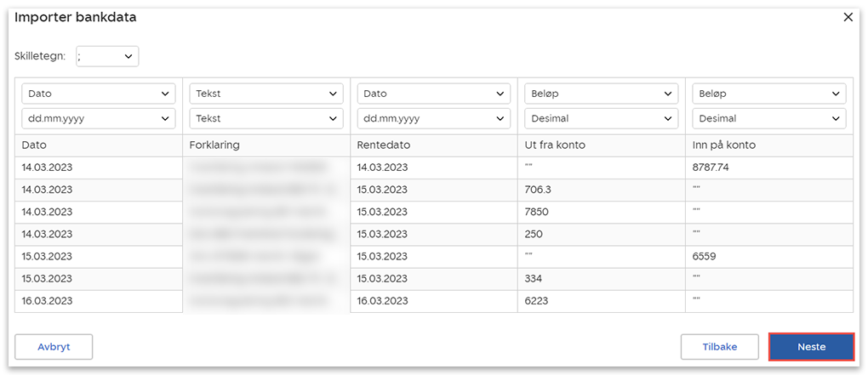Open the Dato type dropdown above Rentedato

click(434, 94)
